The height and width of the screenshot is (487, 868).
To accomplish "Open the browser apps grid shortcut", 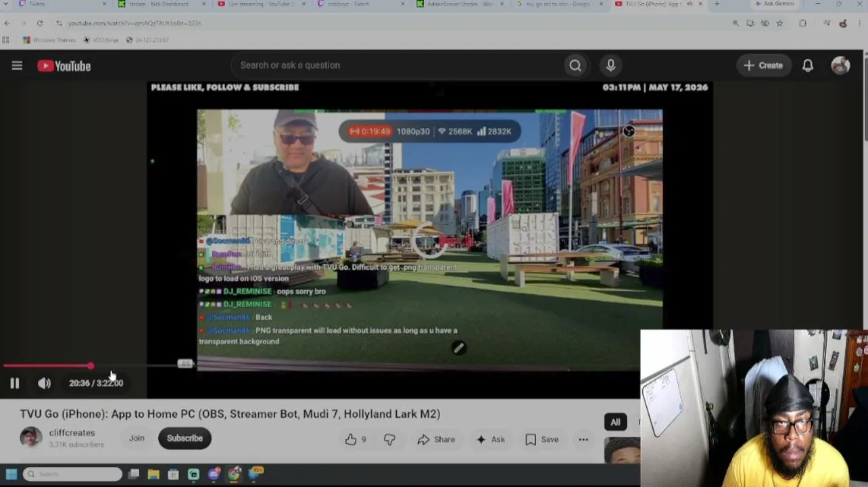I will click(5, 40).
